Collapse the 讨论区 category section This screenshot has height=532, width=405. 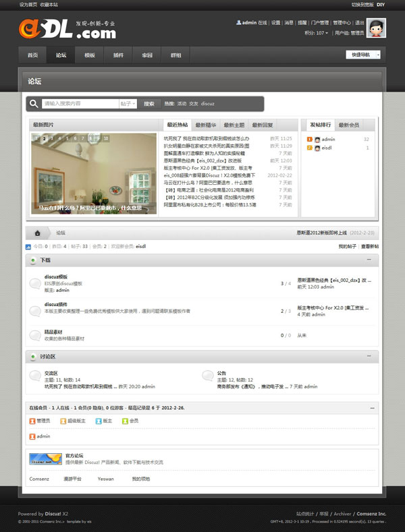[x=369, y=356]
